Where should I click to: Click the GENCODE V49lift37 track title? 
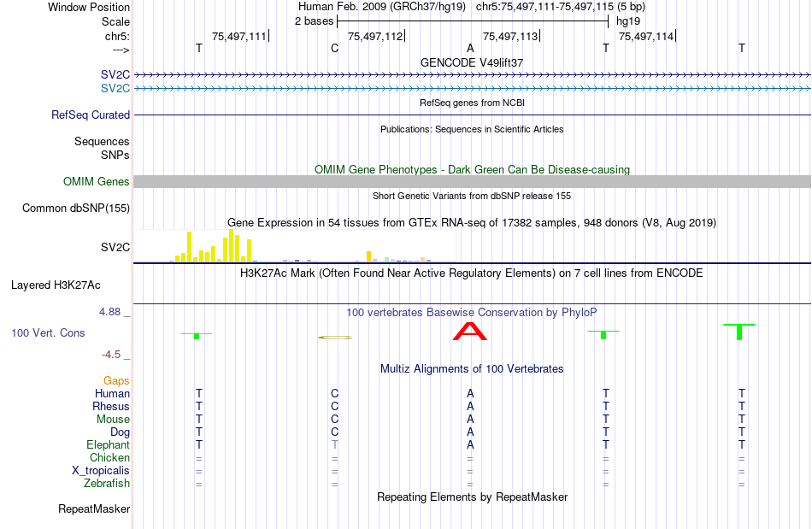click(472, 62)
